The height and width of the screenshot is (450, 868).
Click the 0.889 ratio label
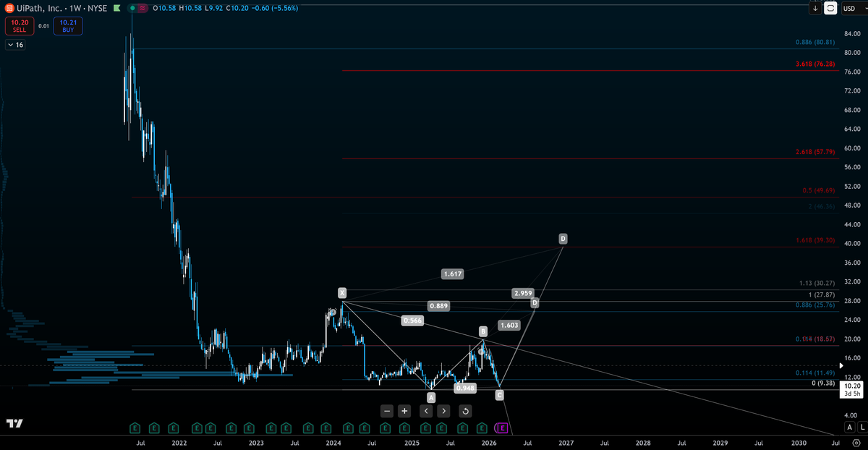click(x=438, y=306)
